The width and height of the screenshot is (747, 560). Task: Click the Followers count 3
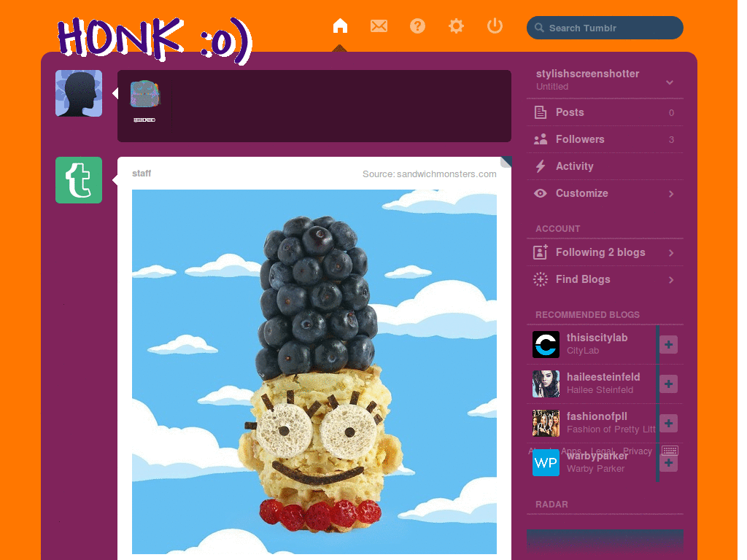(671, 140)
